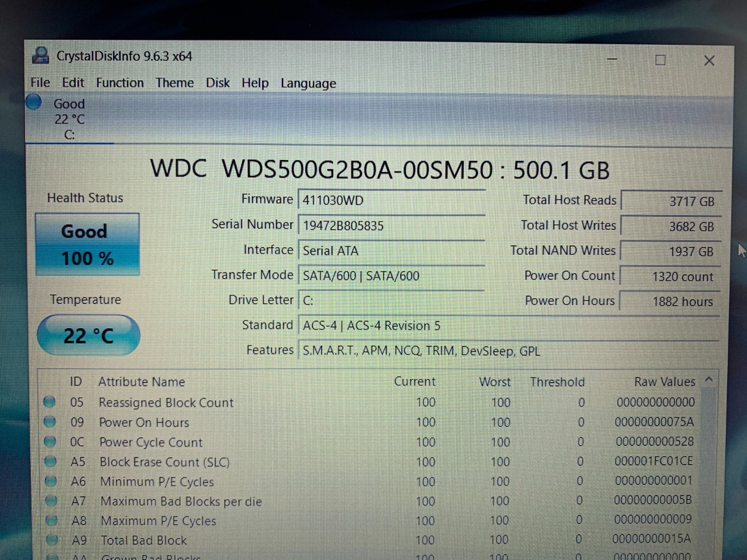Viewport: 747px width, 560px height.
Task: Click the Attribute Name column header
Action: click(141, 382)
